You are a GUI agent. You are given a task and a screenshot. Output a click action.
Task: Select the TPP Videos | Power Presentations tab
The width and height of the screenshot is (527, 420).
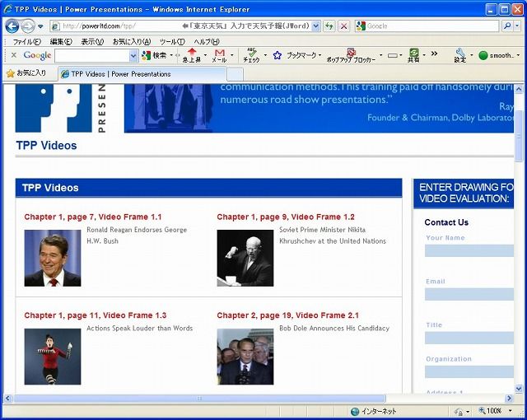click(x=142, y=74)
